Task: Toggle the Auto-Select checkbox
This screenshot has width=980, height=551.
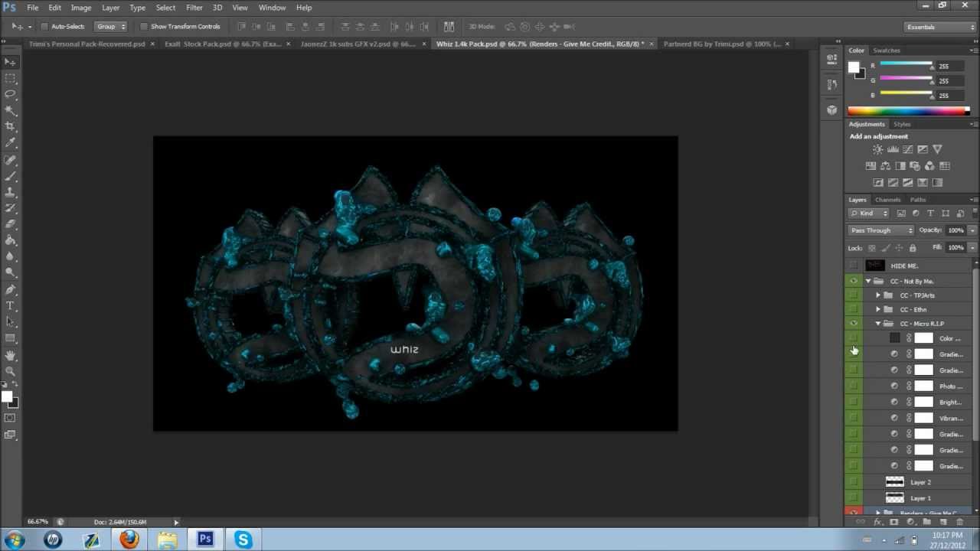Action: point(44,27)
